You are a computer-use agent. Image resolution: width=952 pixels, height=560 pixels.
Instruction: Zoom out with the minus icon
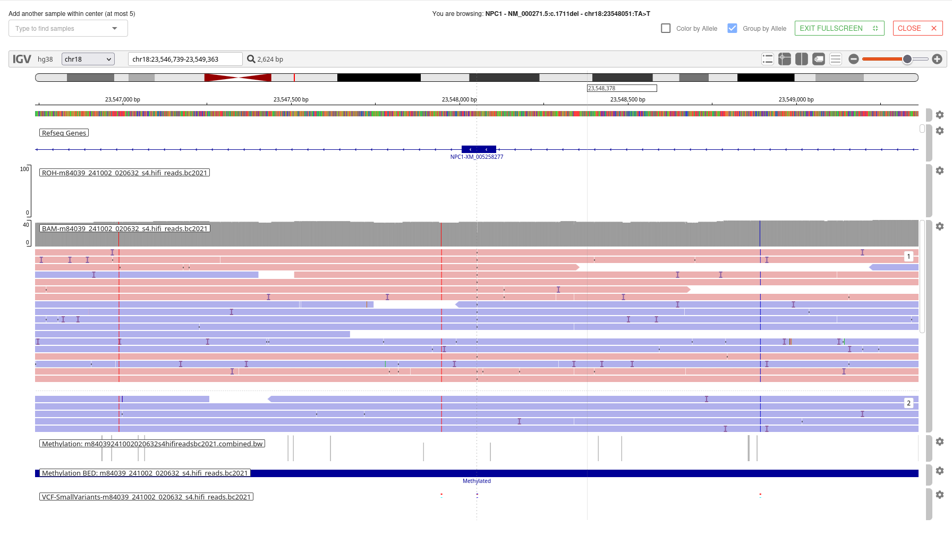(x=854, y=59)
